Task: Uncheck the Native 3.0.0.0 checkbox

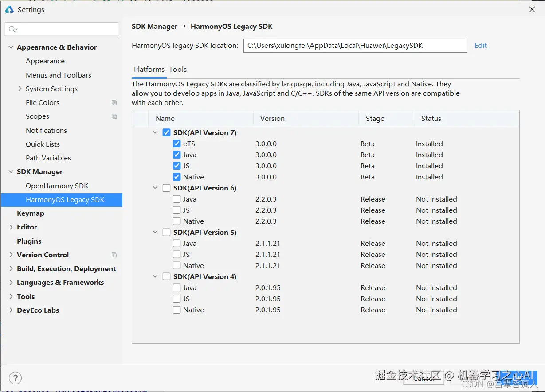Action: 176,177
